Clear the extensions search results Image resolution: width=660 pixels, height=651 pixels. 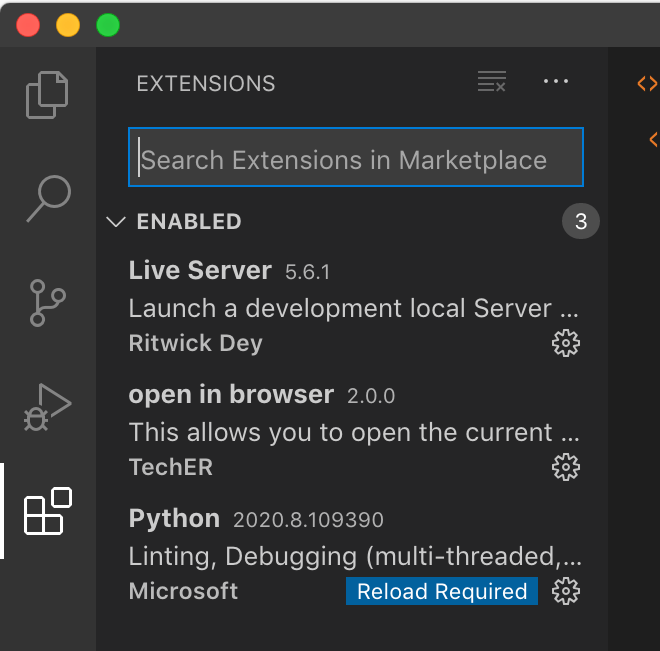492,83
